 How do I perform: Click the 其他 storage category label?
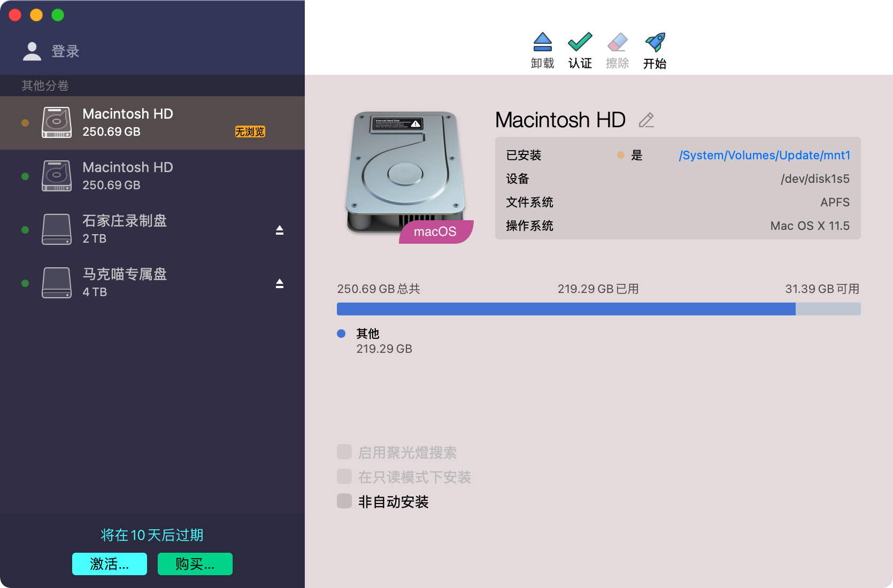(x=368, y=334)
